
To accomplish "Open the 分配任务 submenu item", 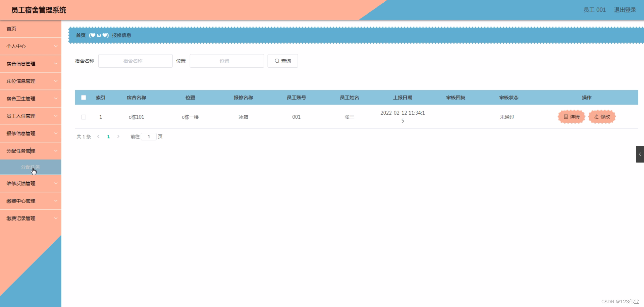I will pos(31,167).
